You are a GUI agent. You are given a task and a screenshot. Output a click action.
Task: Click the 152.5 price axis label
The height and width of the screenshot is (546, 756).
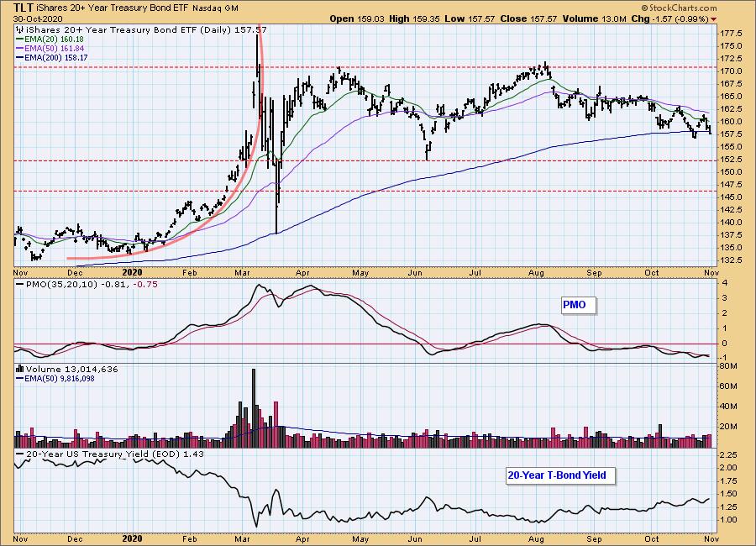731,159
